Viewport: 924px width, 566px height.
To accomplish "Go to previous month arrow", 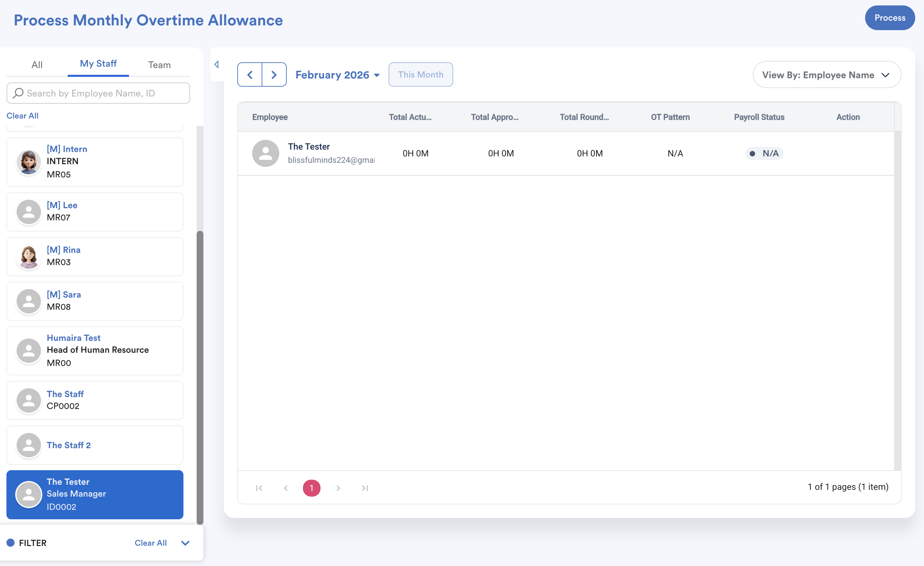I will pos(250,74).
